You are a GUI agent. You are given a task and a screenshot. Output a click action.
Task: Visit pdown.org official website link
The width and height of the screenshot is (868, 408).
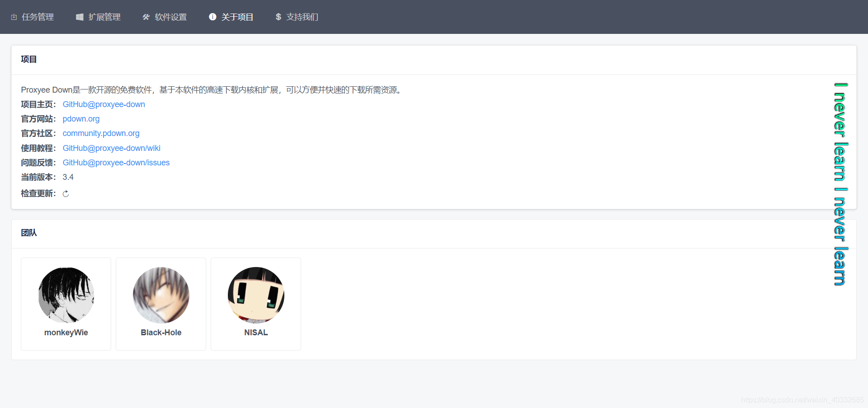pyautogui.click(x=81, y=119)
